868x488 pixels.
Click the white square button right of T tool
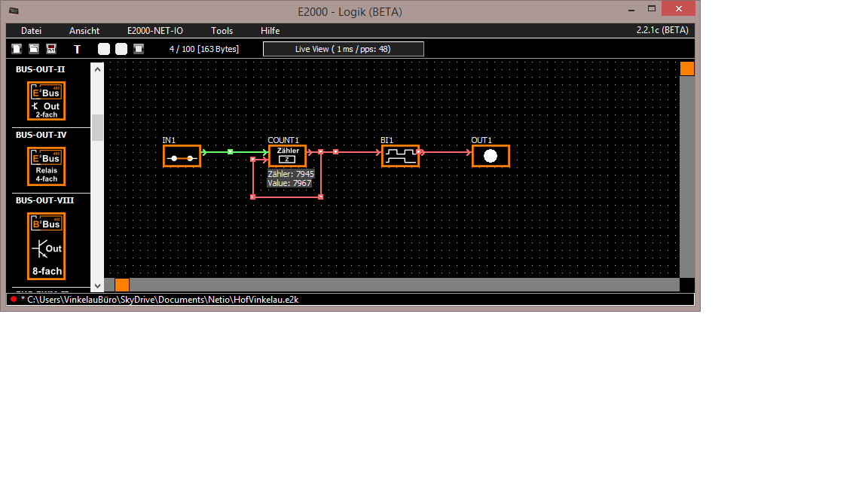[104, 49]
